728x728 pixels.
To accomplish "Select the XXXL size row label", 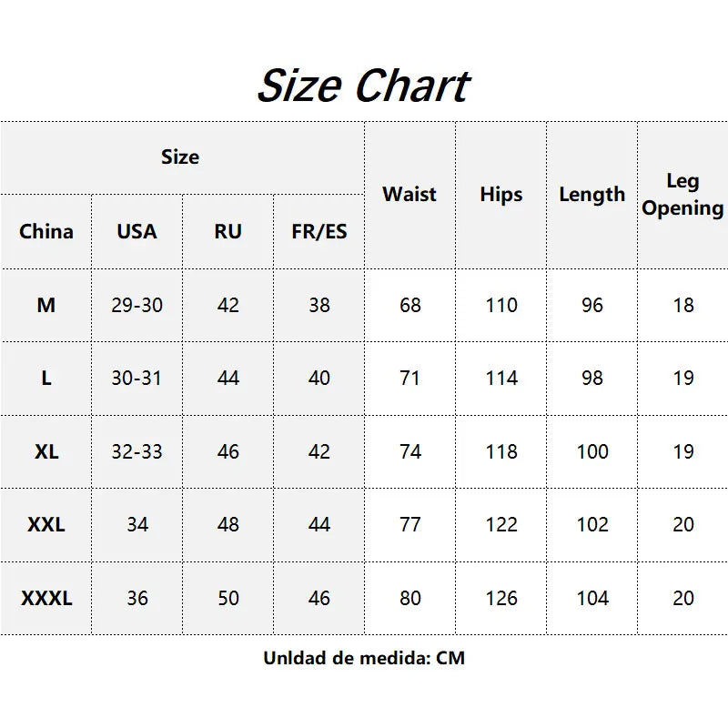I will coord(46,598).
